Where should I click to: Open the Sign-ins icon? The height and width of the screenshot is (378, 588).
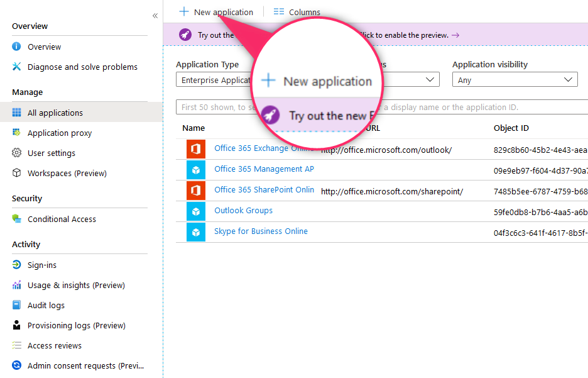tap(16, 265)
